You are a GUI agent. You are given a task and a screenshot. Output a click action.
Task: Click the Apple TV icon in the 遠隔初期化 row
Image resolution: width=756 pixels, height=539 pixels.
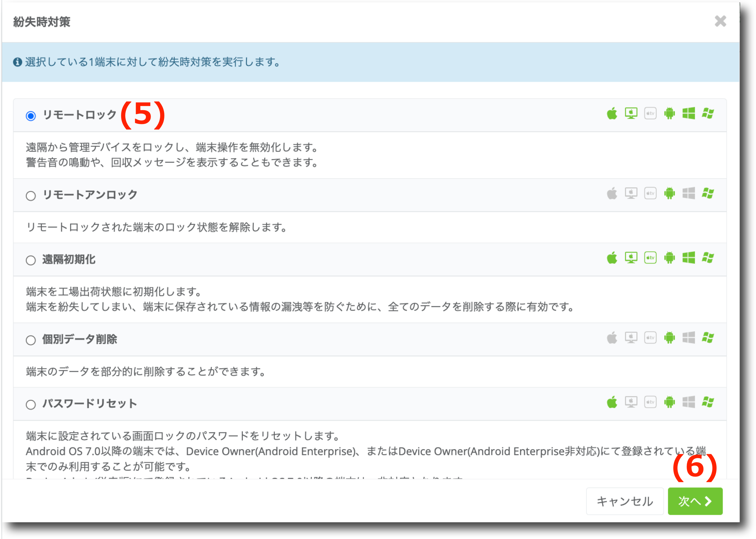coord(651,258)
